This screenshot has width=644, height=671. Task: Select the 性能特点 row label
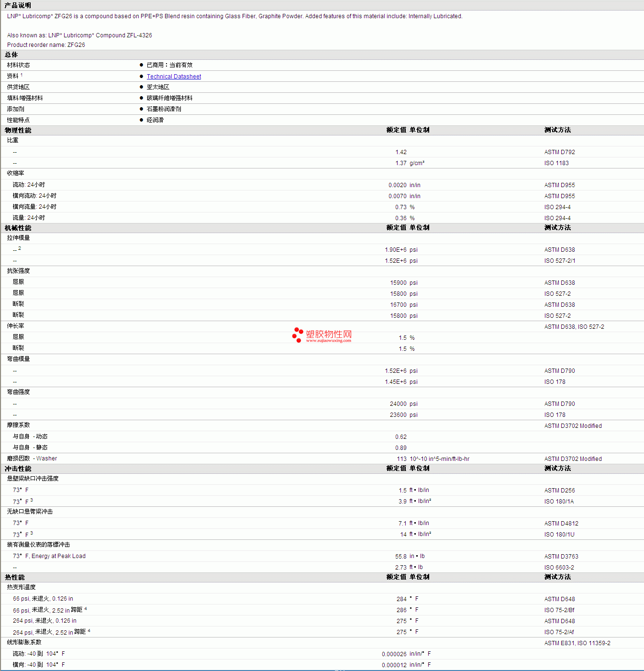(18, 120)
